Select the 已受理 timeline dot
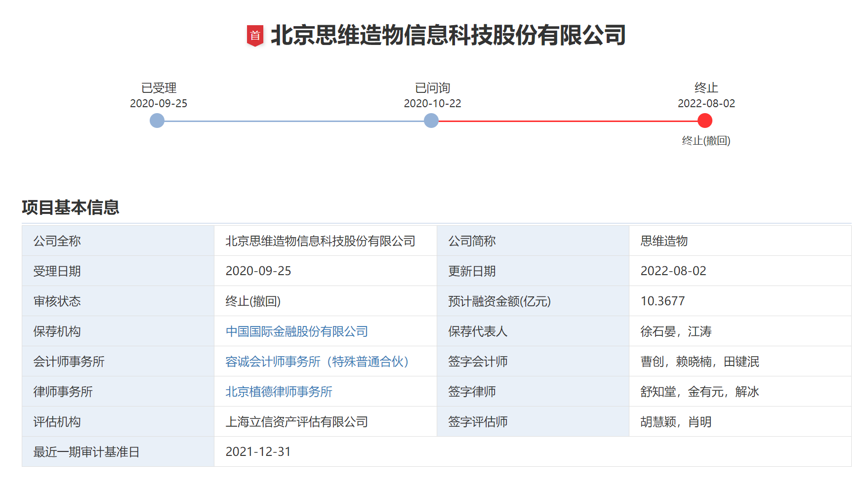 157,120
